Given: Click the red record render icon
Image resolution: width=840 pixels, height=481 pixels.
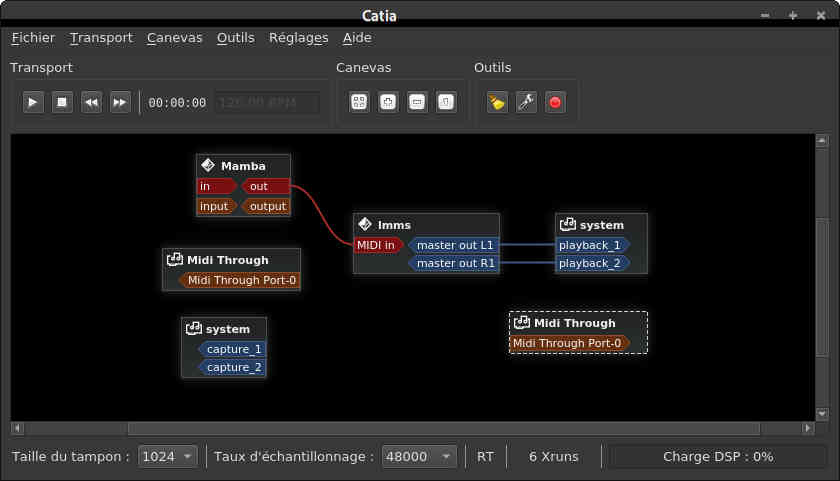Looking at the screenshot, I should [555, 102].
